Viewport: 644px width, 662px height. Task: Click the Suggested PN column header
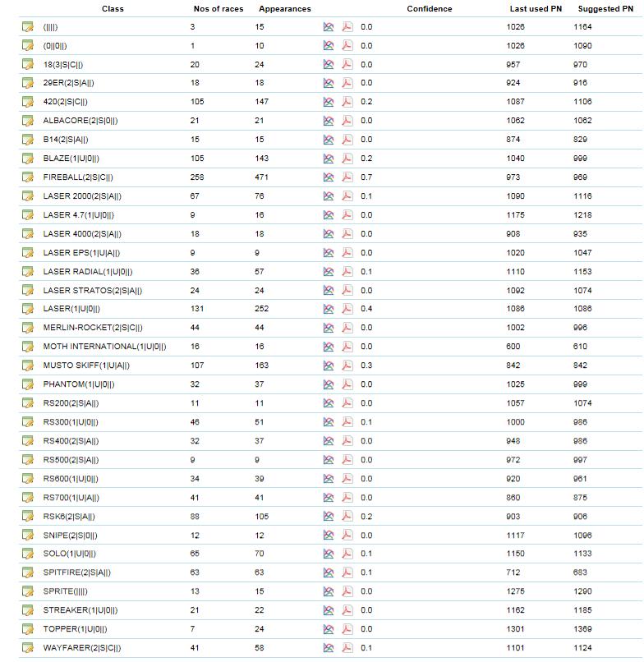[x=605, y=9]
